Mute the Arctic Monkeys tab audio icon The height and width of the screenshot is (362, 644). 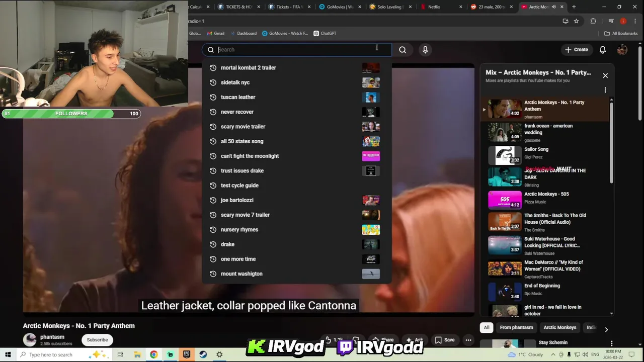(554, 7)
